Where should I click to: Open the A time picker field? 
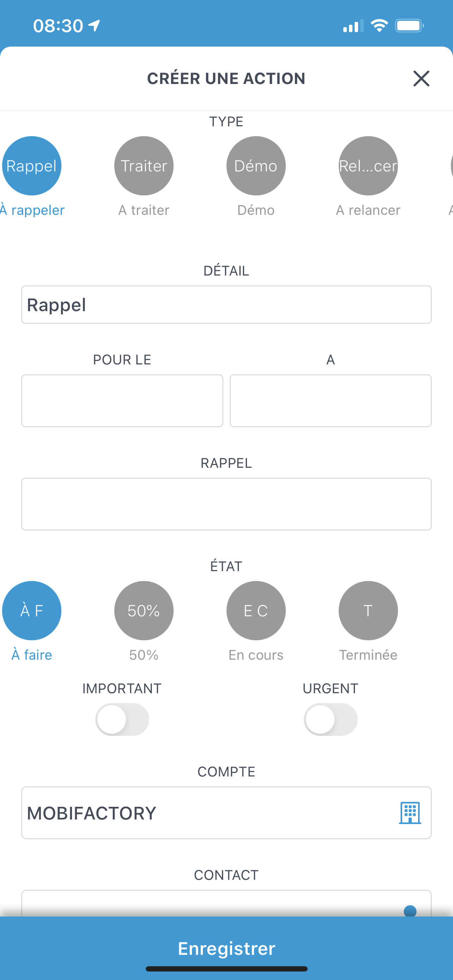(331, 401)
